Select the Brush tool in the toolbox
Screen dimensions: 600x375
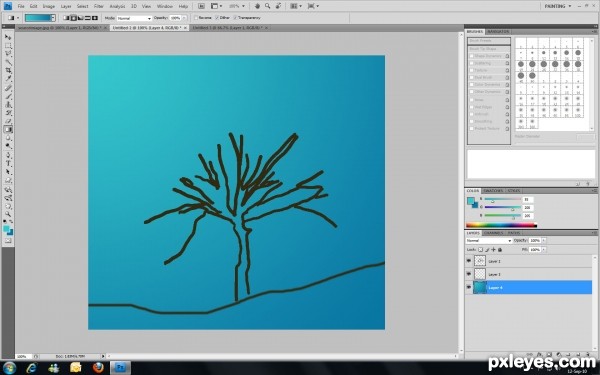[x=8, y=96]
